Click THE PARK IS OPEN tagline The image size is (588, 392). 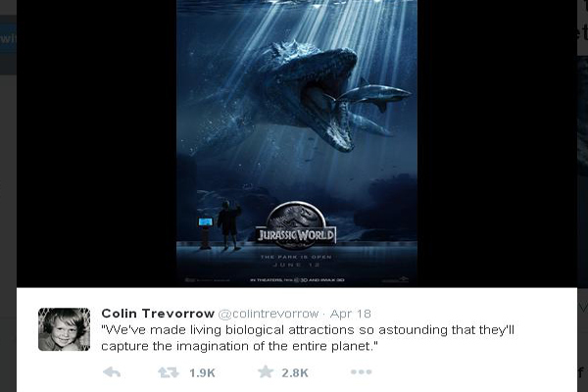point(296,257)
